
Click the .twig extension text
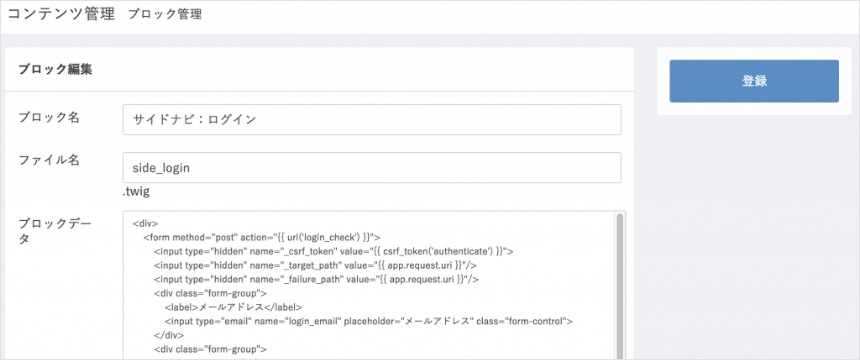tap(136, 192)
